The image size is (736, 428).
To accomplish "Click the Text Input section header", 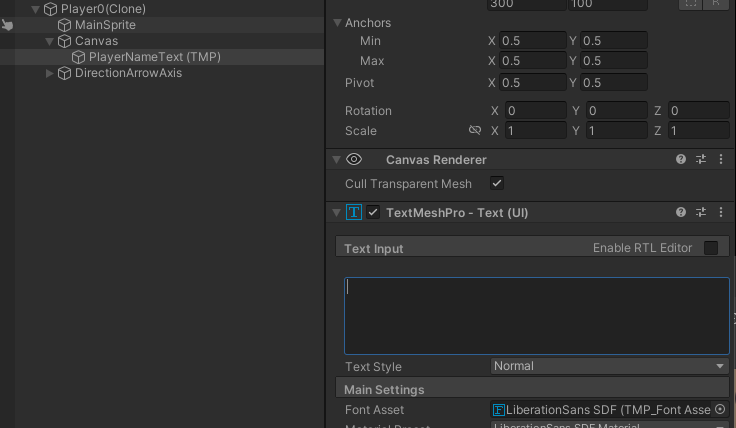I will pos(532,247).
